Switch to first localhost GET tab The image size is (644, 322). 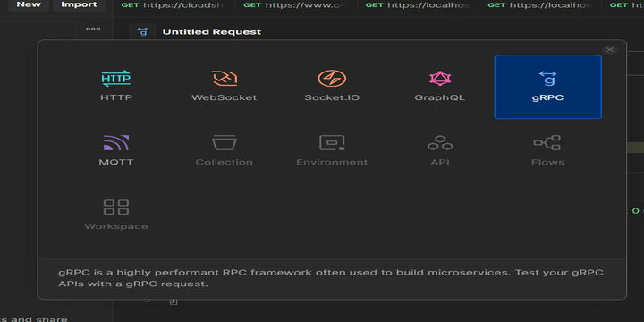coord(418,5)
